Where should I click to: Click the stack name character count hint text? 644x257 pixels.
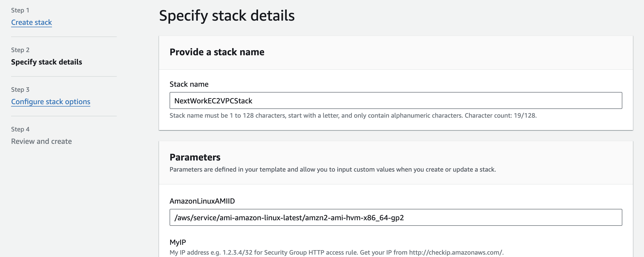tap(353, 116)
